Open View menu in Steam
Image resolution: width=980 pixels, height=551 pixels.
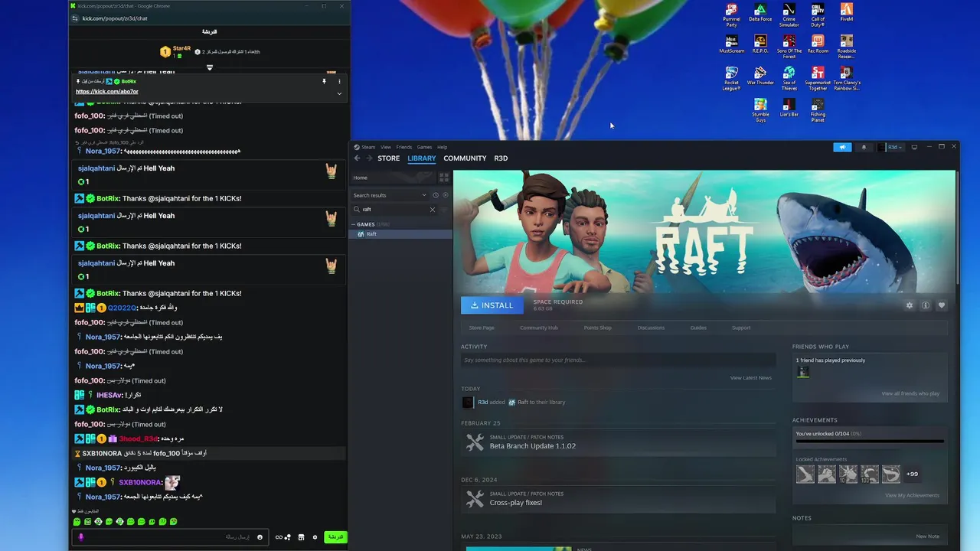pos(386,147)
